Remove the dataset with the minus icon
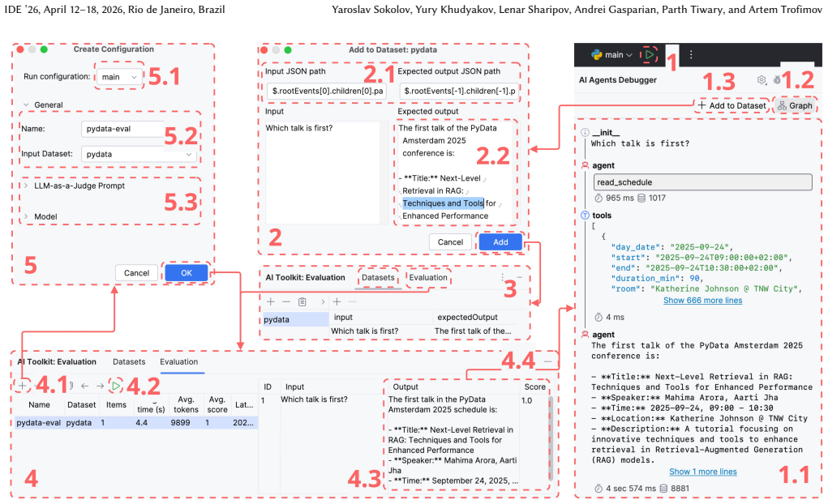The image size is (828, 504). [x=286, y=302]
